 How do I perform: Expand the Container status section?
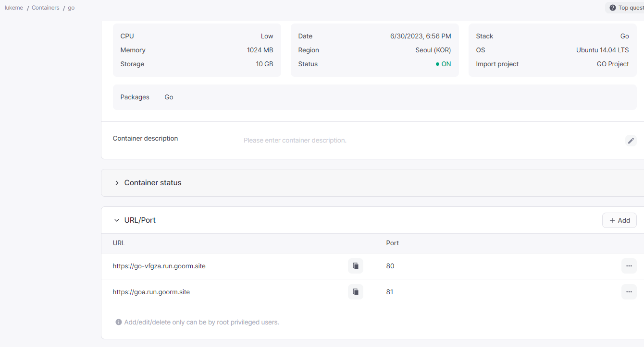117,183
